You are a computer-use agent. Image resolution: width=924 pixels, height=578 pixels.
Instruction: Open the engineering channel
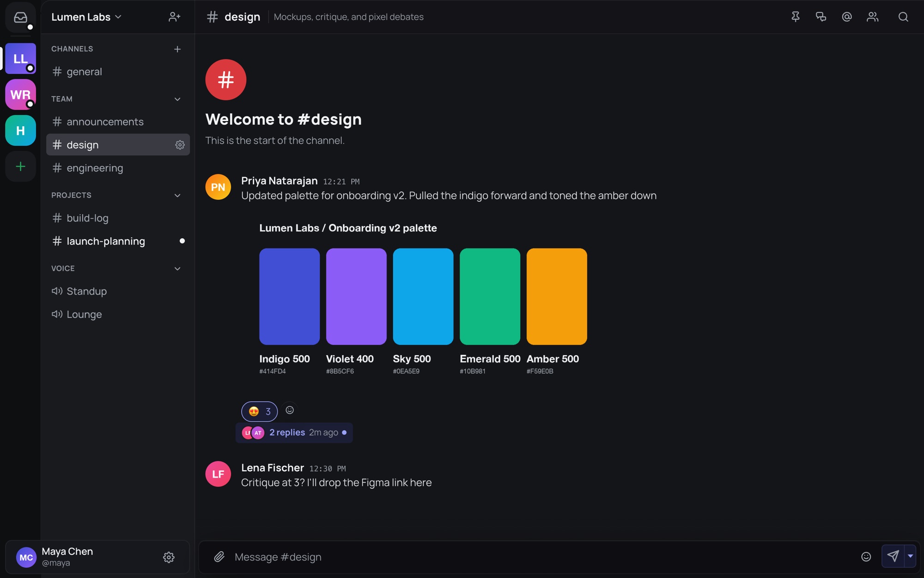[x=118, y=168]
